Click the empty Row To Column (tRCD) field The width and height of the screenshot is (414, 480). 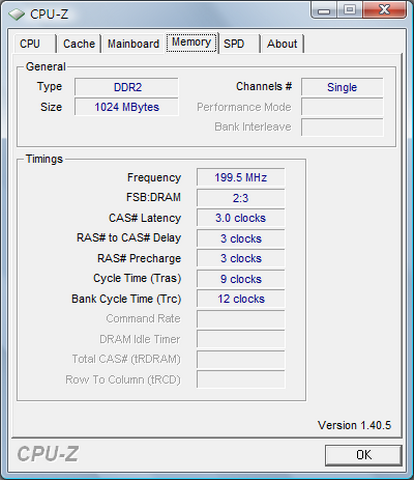(x=241, y=379)
